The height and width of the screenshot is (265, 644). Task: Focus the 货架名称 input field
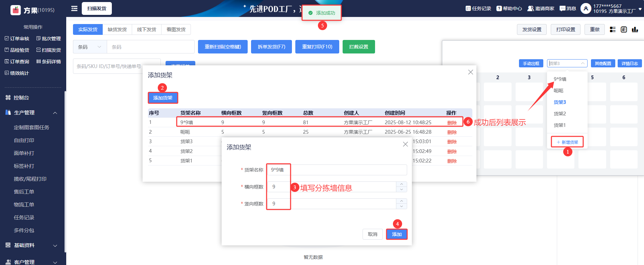pyautogui.click(x=337, y=170)
